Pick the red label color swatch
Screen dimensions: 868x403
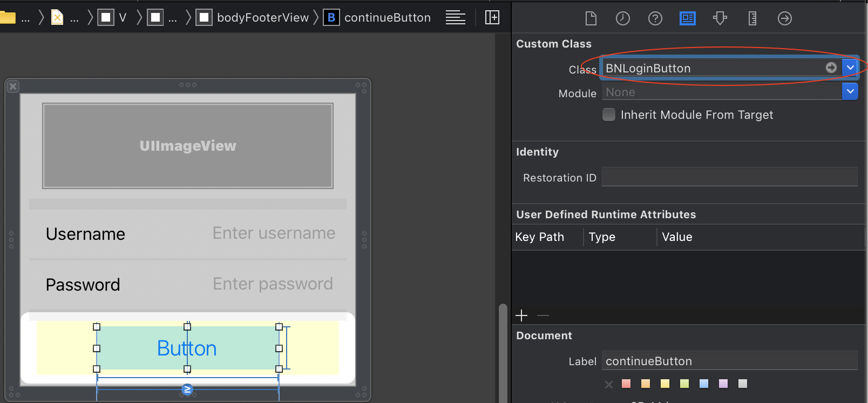[x=626, y=384]
